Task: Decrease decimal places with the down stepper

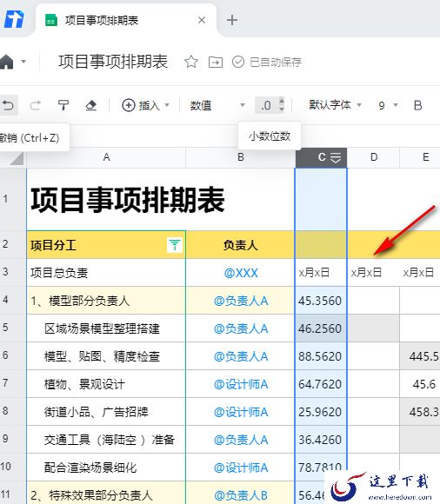Action: [282, 109]
